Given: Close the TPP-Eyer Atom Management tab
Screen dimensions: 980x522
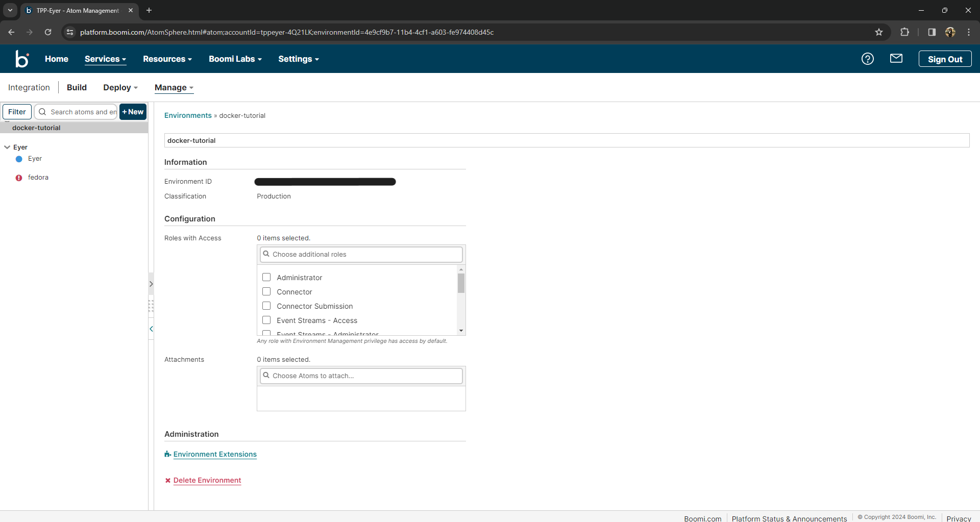Looking at the screenshot, I should coord(131,10).
